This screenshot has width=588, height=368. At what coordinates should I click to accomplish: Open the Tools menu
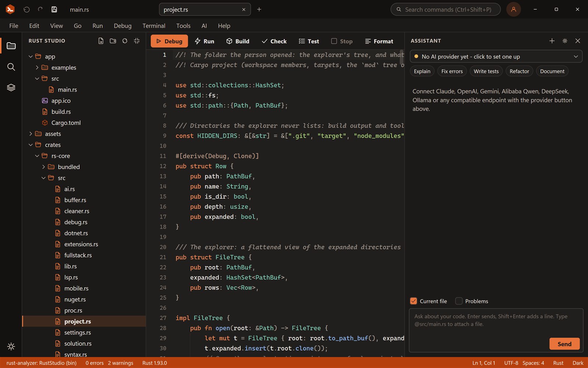(x=183, y=26)
